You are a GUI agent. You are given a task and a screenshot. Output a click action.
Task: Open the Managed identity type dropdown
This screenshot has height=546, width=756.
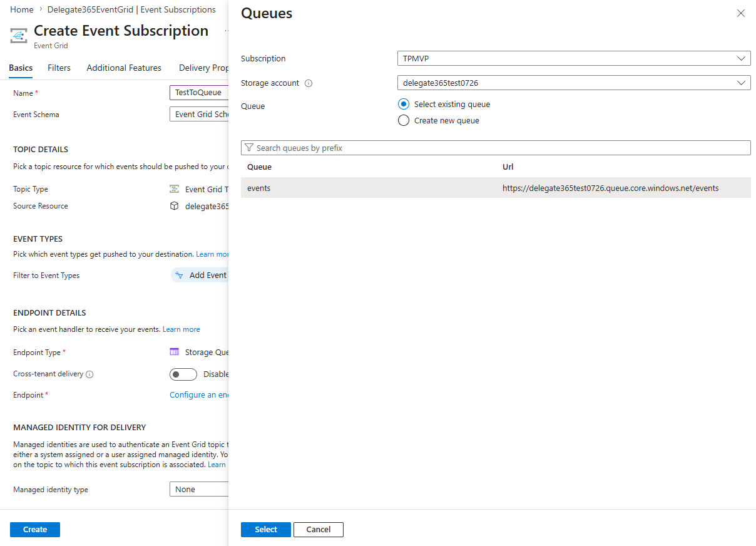coord(199,490)
